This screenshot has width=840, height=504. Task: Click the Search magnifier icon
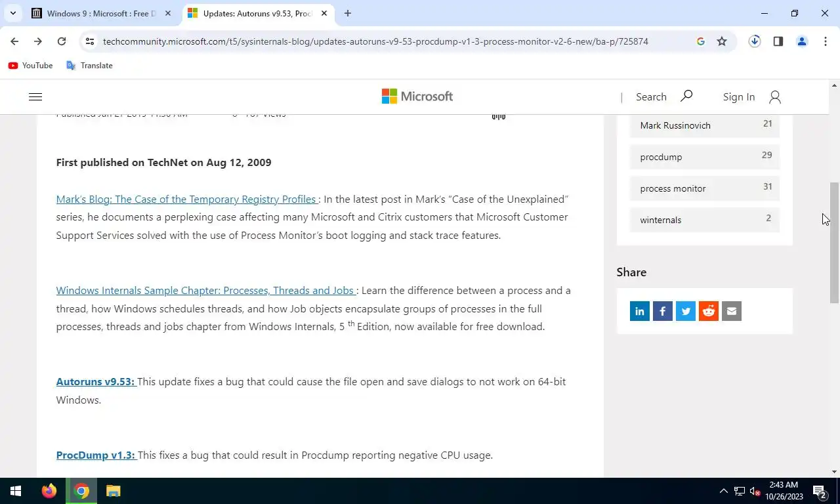tap(686, 96)
